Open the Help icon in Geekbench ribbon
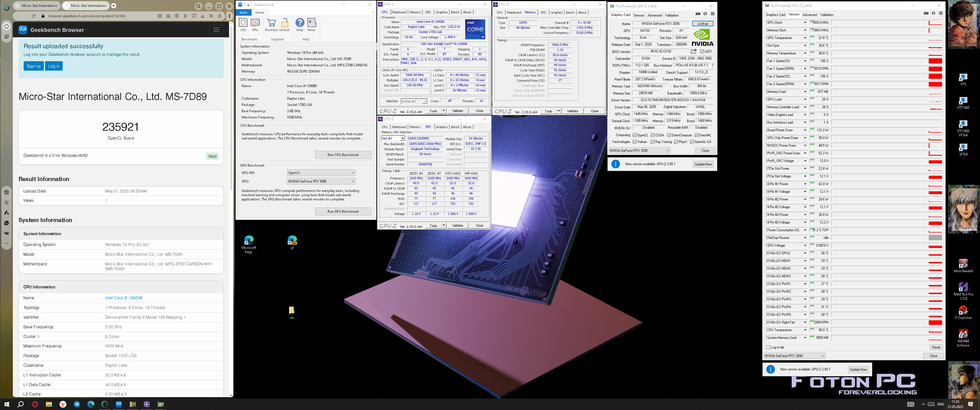The image size is (980, 410). tap(300, 23)
